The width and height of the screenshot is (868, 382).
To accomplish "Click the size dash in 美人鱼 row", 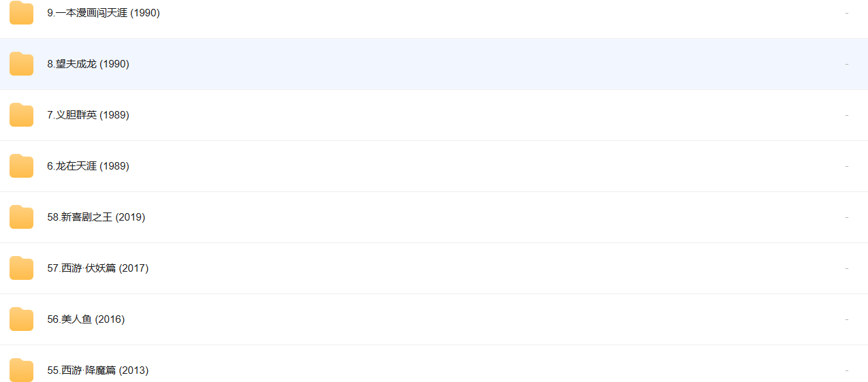I will pyautogui.click(x=847, y=319).
